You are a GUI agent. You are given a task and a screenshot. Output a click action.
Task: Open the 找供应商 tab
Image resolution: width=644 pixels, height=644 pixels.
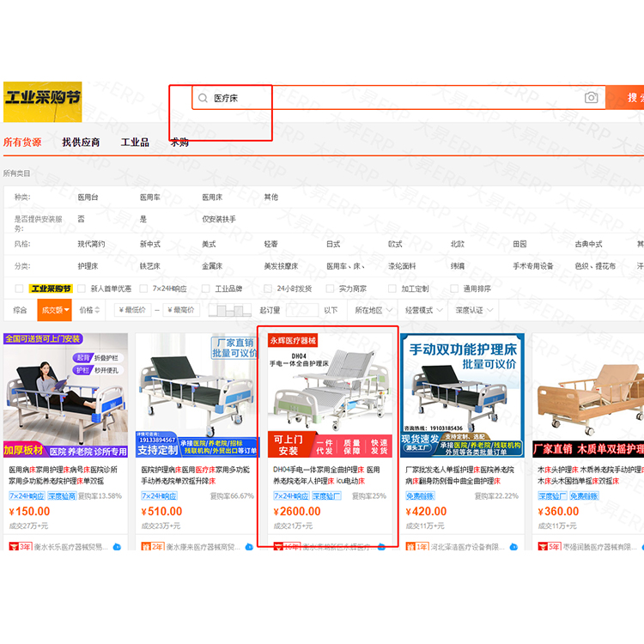coord(81,142)
